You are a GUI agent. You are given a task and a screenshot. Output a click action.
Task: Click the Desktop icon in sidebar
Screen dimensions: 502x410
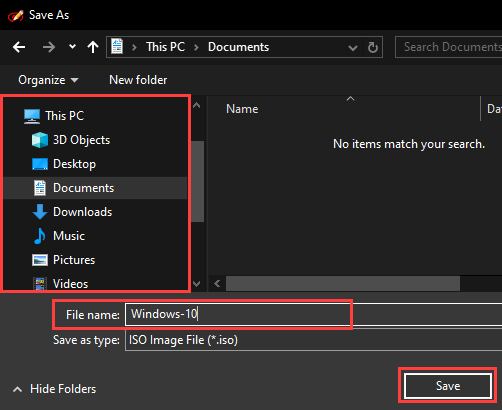[x=40, y=164]
